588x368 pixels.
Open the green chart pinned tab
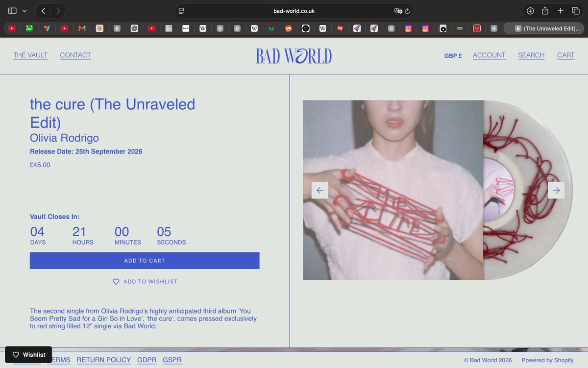pyautogui.click(x=29, y=28)
